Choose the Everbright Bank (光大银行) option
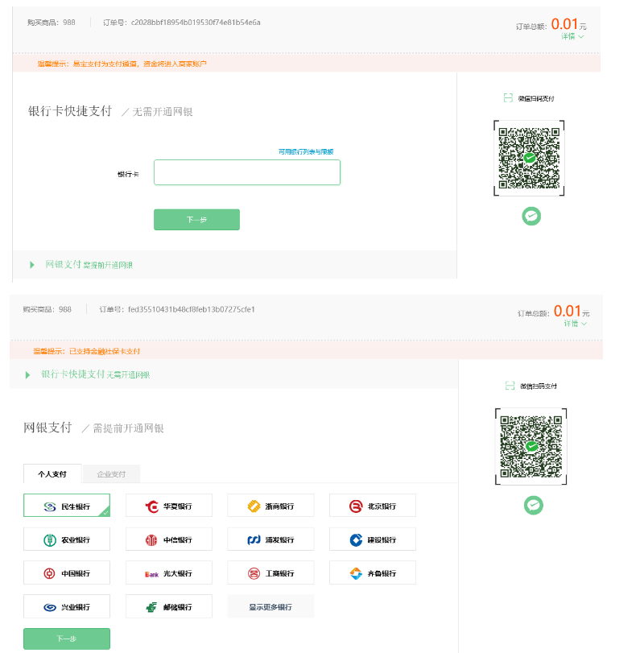 pos(169,573)
